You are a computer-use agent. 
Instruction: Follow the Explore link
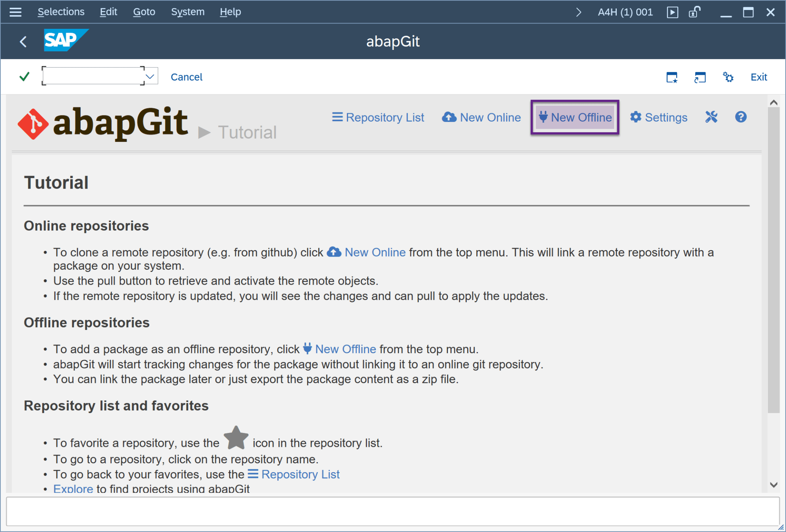tap(73, 488)
